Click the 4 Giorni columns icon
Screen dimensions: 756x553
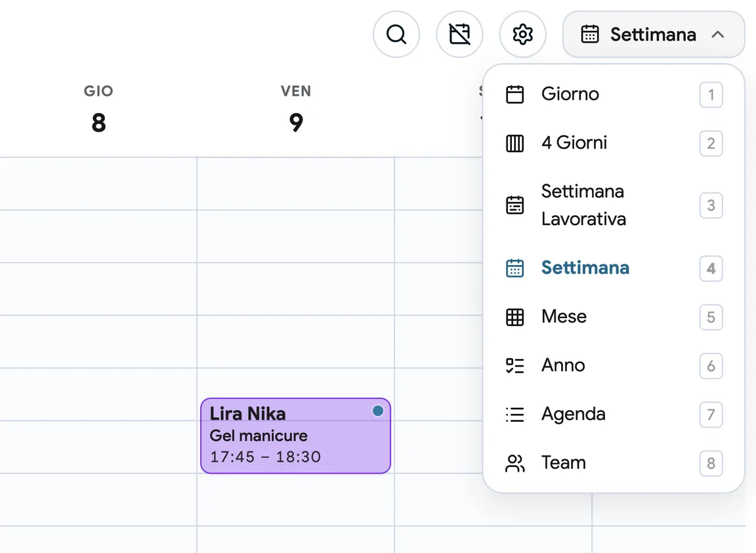pyautogui.click(x=514, y=143)
